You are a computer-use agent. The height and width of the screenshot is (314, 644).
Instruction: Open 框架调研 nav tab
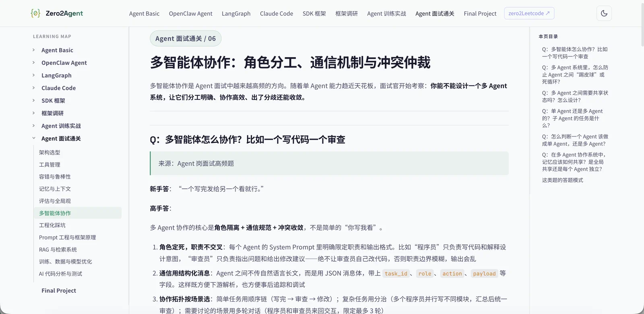coord(347,14)
